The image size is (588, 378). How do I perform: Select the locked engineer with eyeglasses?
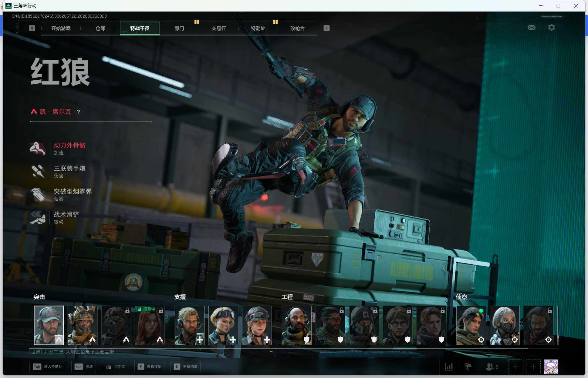(398, 325)
